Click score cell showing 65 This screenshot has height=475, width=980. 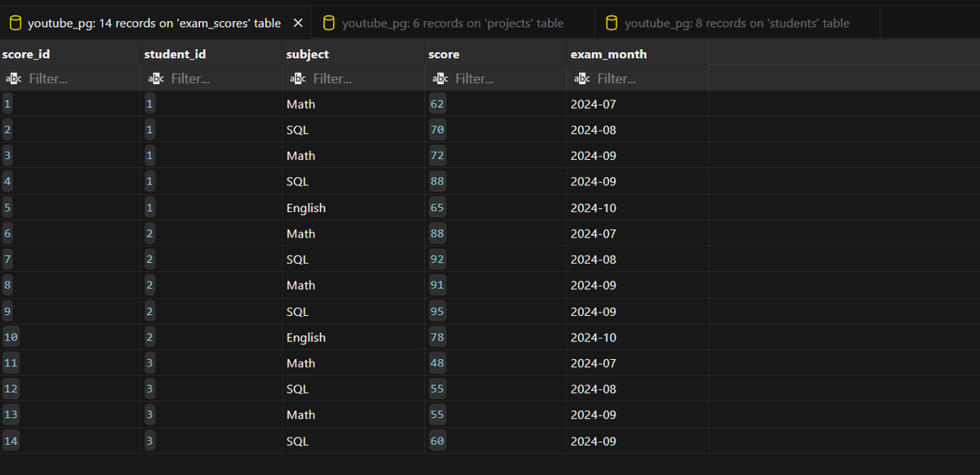click(x=496, y=207)
